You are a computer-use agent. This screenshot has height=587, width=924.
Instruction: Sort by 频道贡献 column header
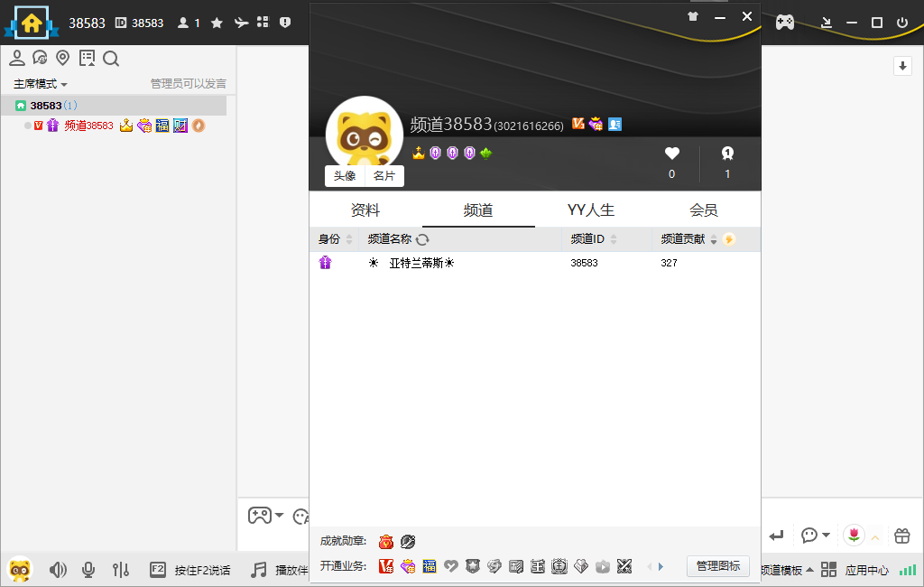pos(688,239)
